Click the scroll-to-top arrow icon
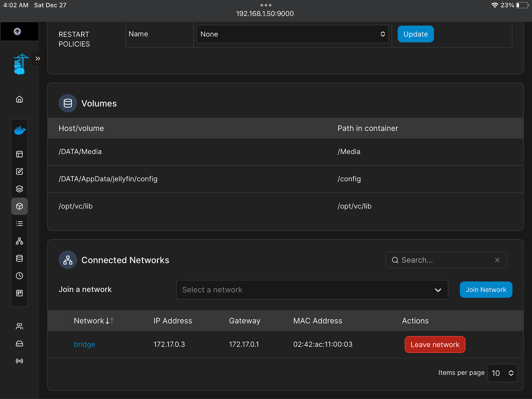Image resolution: width=532 pixels, height=399 pixels. pos(17,31)
